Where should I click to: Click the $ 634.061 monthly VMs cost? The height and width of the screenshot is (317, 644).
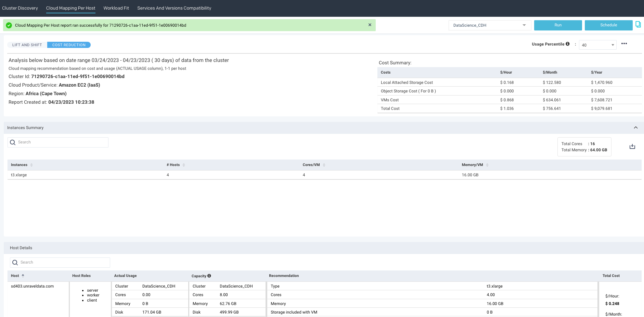[552, 100]
